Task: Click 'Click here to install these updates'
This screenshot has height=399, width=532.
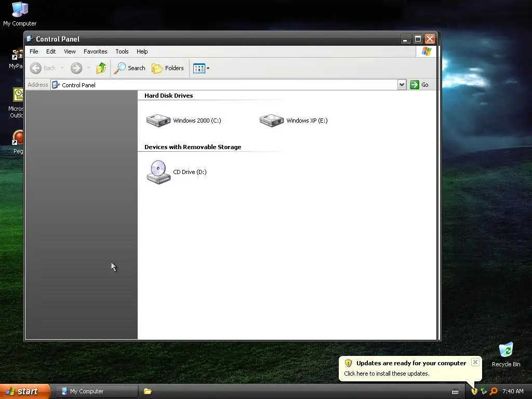Action: point(387,374)
